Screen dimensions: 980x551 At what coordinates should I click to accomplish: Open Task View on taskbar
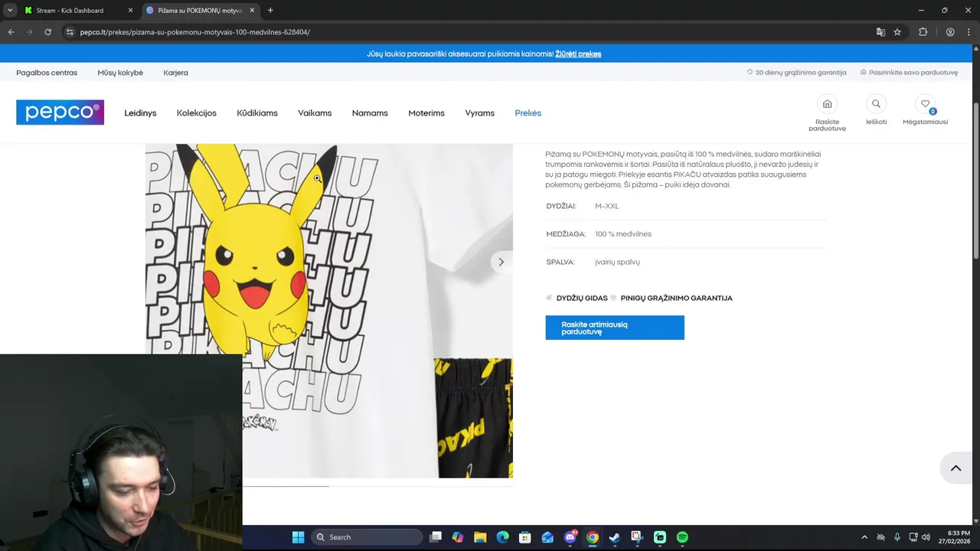coord(436,537)
